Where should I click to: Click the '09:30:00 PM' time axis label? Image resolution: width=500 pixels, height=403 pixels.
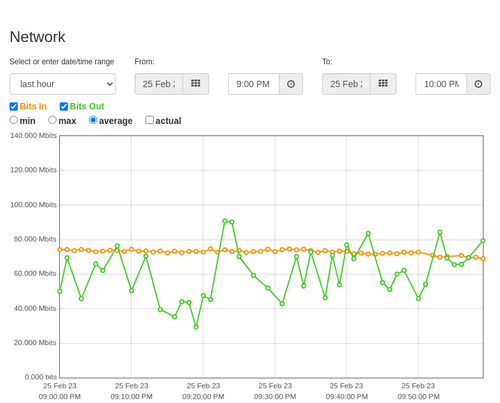pyautogui.click(x=275, y=397)
